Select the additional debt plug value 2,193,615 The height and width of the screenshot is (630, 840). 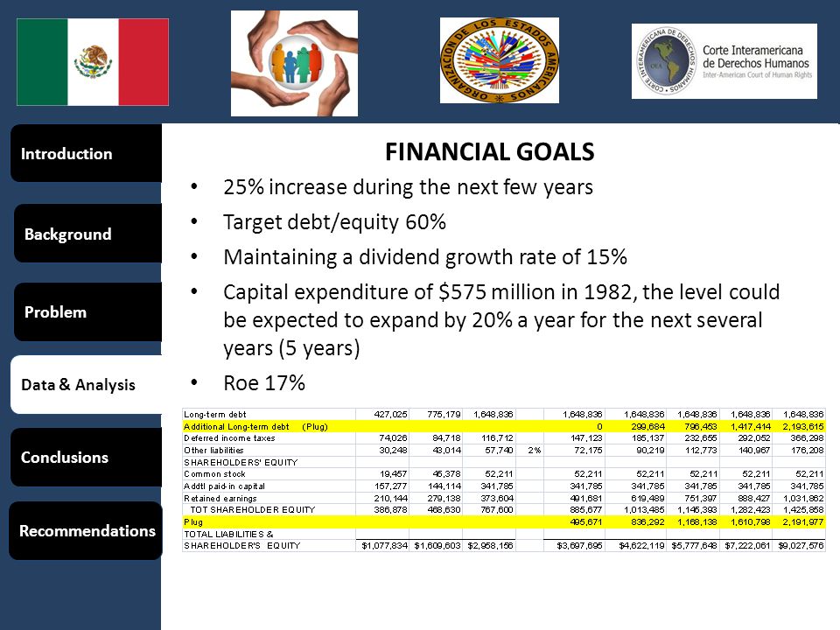[x=802, y=426]
